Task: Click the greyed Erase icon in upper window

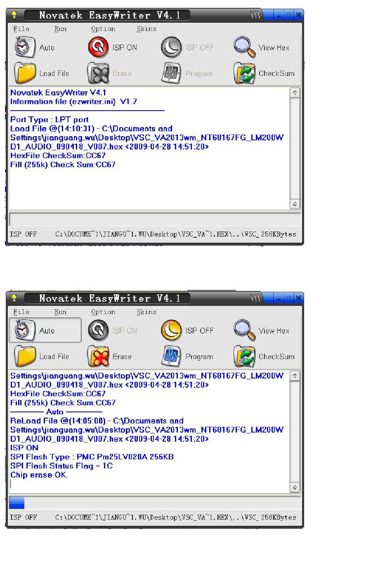Action: [x=98, y=73]
